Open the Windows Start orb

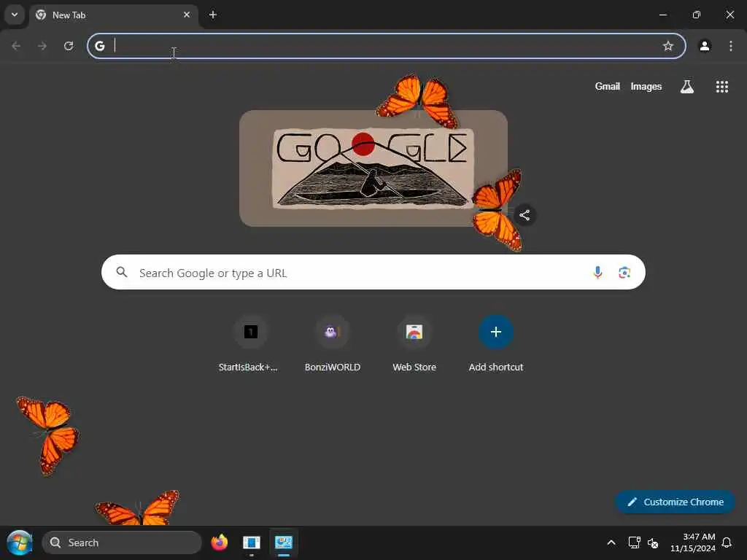point(20,542)
